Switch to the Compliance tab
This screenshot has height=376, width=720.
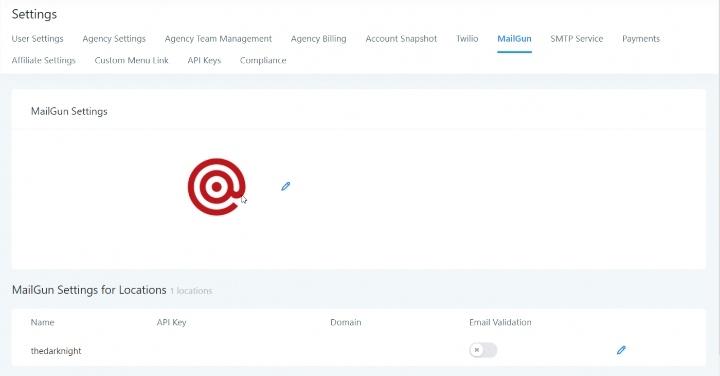(x=263, y=60)
